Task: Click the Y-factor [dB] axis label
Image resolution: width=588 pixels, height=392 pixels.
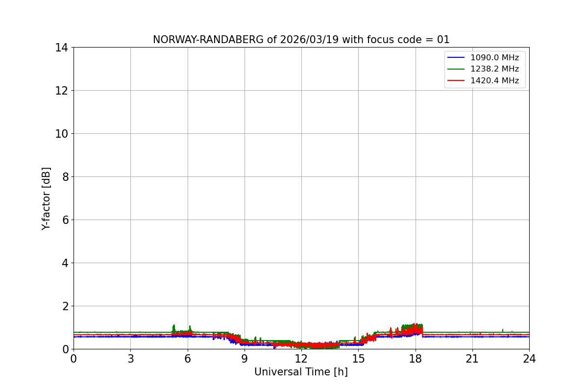Action: [x=46, y=198]
